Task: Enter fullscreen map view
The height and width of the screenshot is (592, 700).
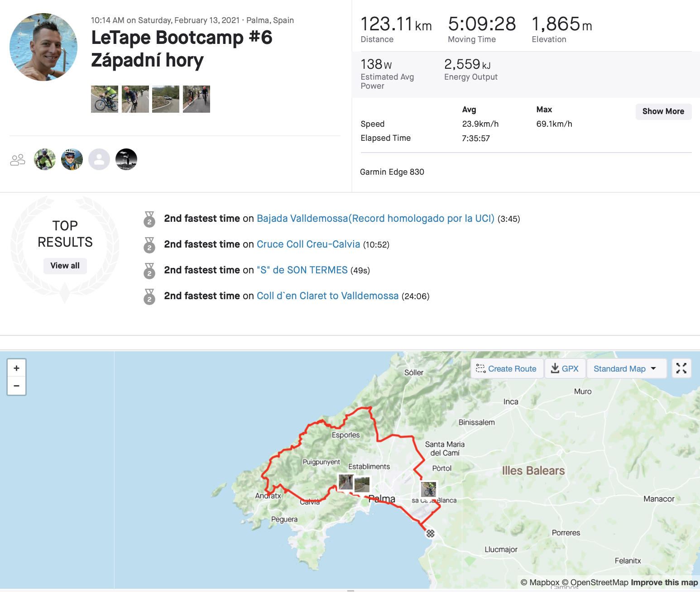Action: pyautogui.click(x=681, y=368)
